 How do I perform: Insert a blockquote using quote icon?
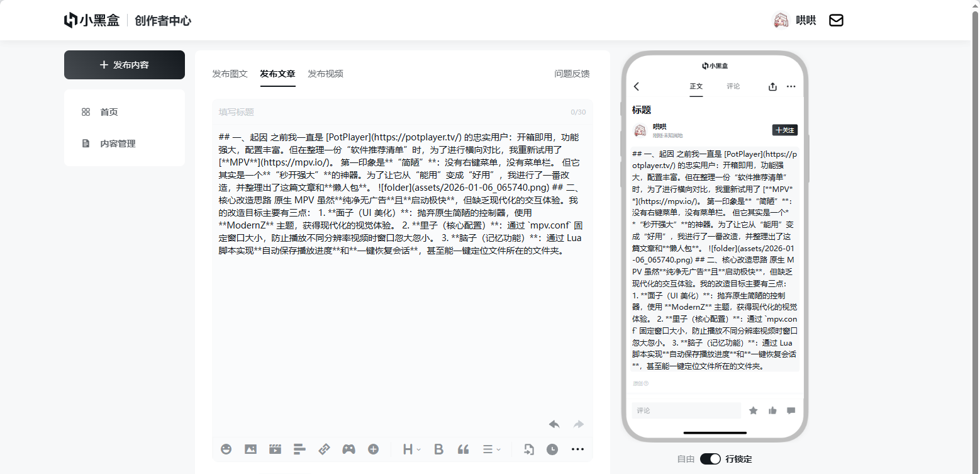[x=464, y=449]
